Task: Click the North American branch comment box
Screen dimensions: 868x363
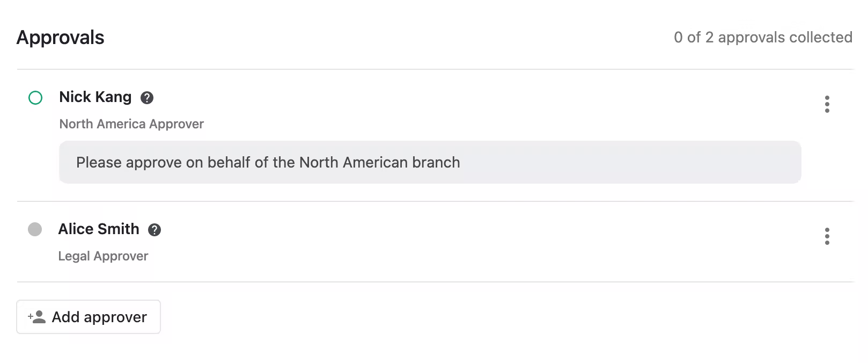Action: 430,162
